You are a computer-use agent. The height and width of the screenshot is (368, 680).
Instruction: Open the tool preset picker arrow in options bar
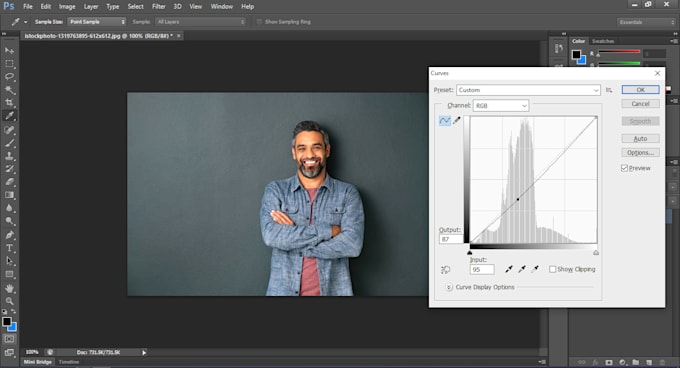[x=26, y=22]
